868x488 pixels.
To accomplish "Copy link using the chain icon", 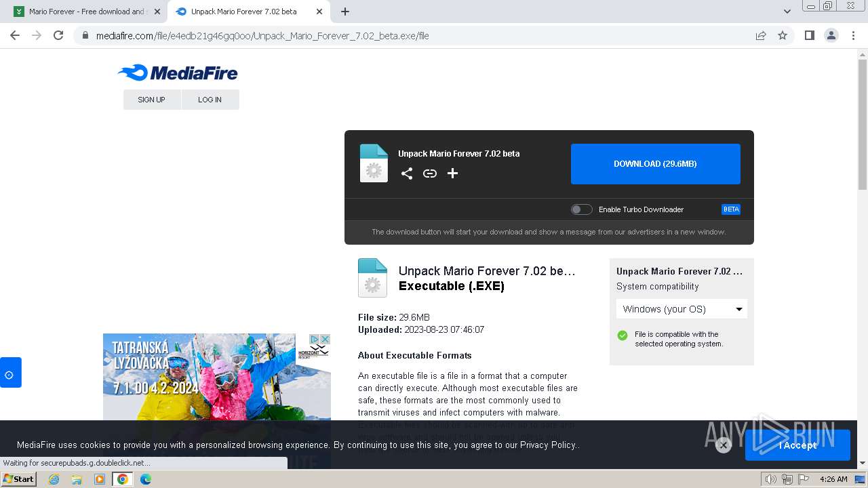I will [430, 174].
